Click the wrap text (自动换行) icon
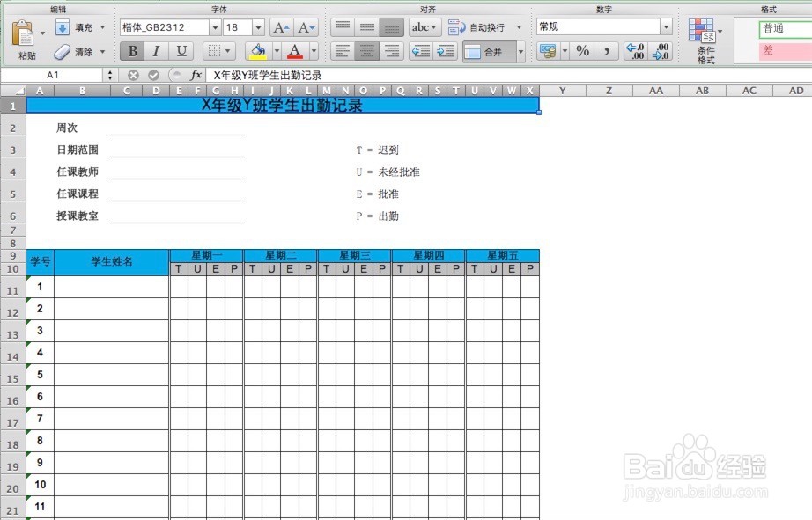This screenshot has height=520, width=812. point(456,27)
